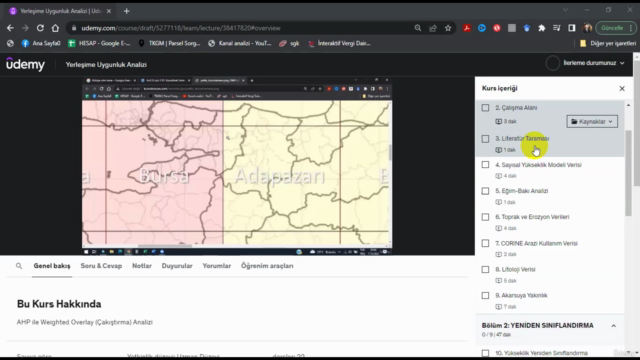Switch to the Duyurular tab
Image resolution: width=640 pixels, height=360 pixels.
177,266
